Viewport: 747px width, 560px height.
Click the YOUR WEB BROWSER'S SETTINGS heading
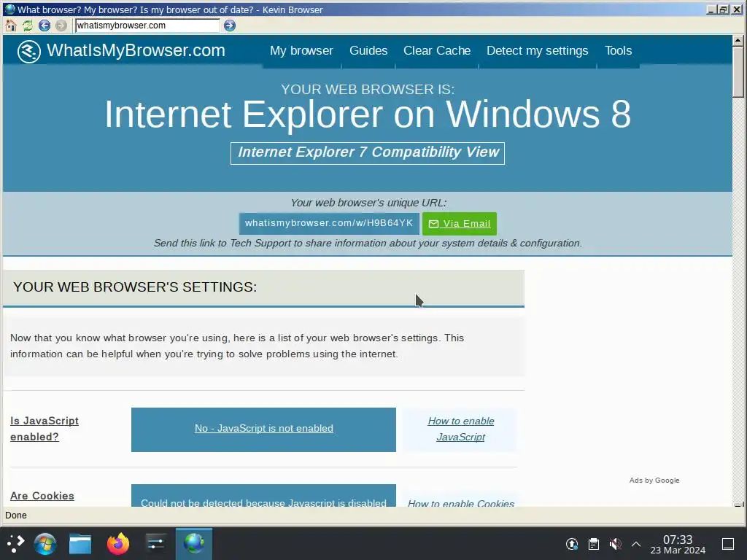(135, 287)
